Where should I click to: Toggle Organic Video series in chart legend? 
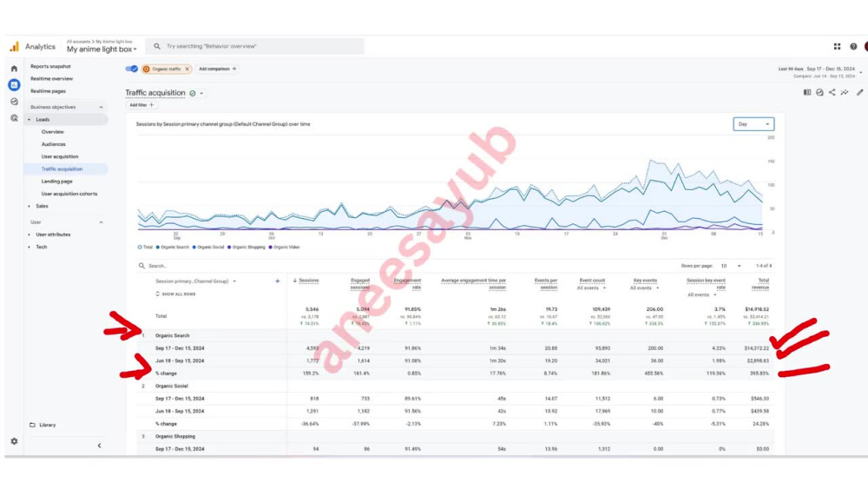click(284, 248)
